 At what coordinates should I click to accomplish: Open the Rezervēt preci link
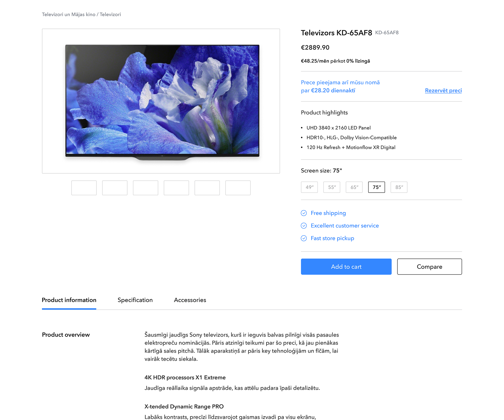coord(443,90)
